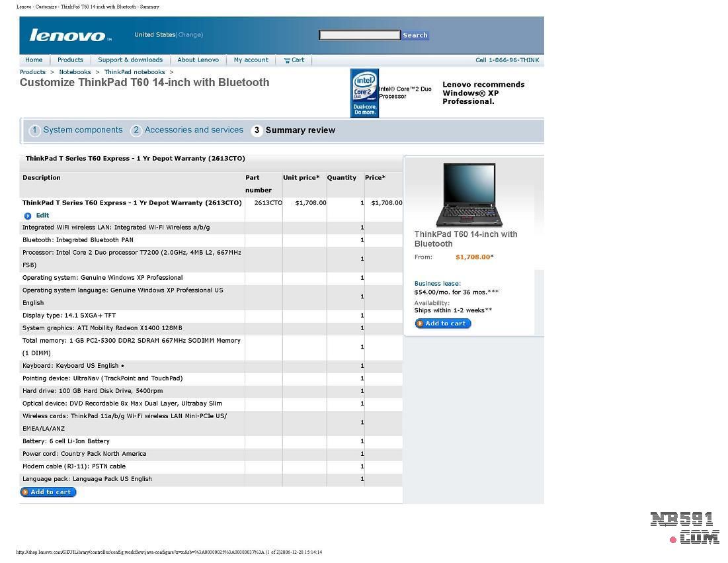Open the About Lenovo menu
Screen dimensions: 728x563
pos(198,60)
